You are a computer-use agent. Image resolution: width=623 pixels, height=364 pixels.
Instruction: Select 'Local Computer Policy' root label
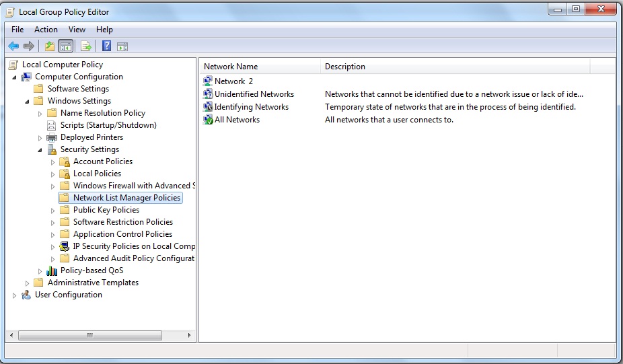coord(63,65)
